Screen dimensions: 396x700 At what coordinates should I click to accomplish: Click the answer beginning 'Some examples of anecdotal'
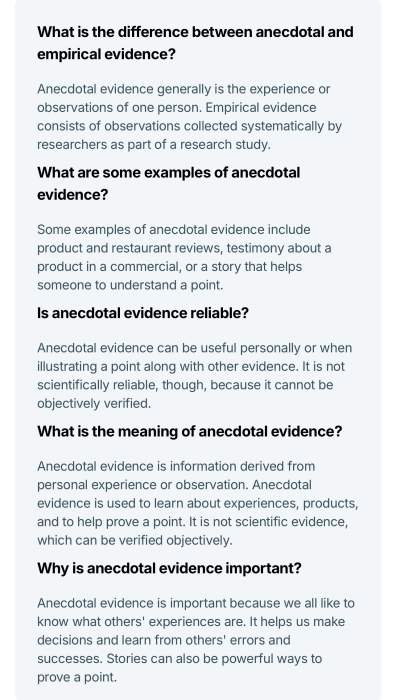click(184, 257)
